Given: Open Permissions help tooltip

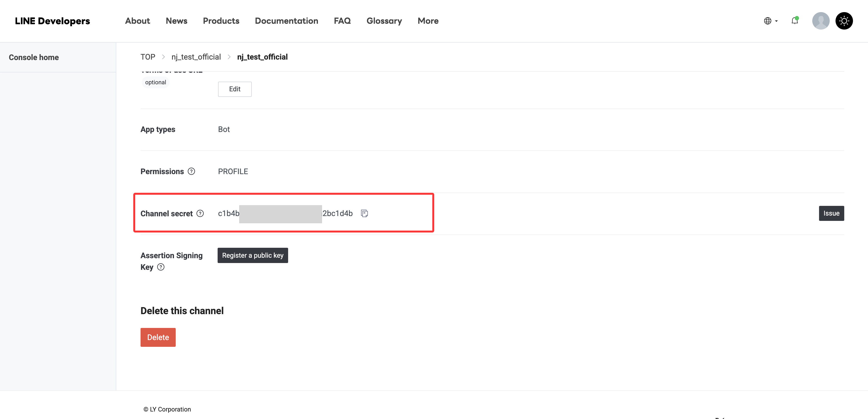Looking at the screenshot, I should click(191, 171).
